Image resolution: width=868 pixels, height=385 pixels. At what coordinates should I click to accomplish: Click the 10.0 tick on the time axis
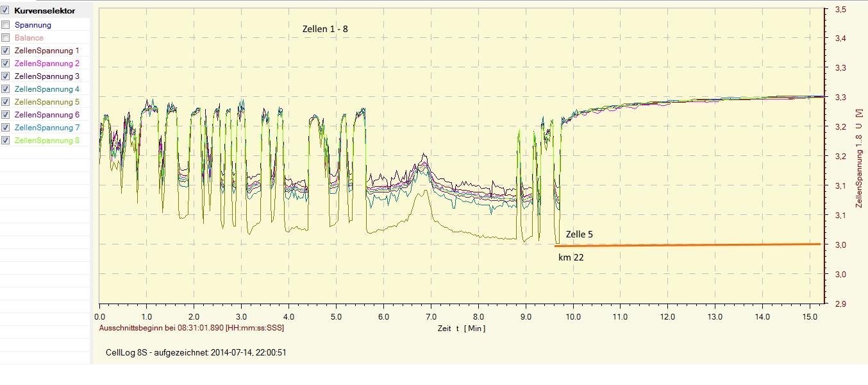(x=572, y=317)
